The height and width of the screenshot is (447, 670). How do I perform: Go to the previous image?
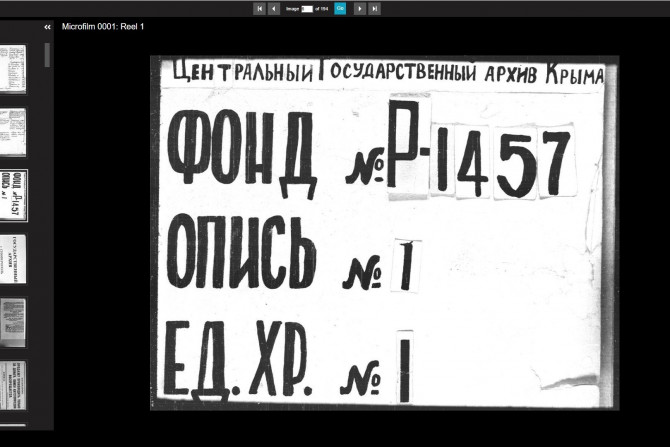click(x=274, y=8)
